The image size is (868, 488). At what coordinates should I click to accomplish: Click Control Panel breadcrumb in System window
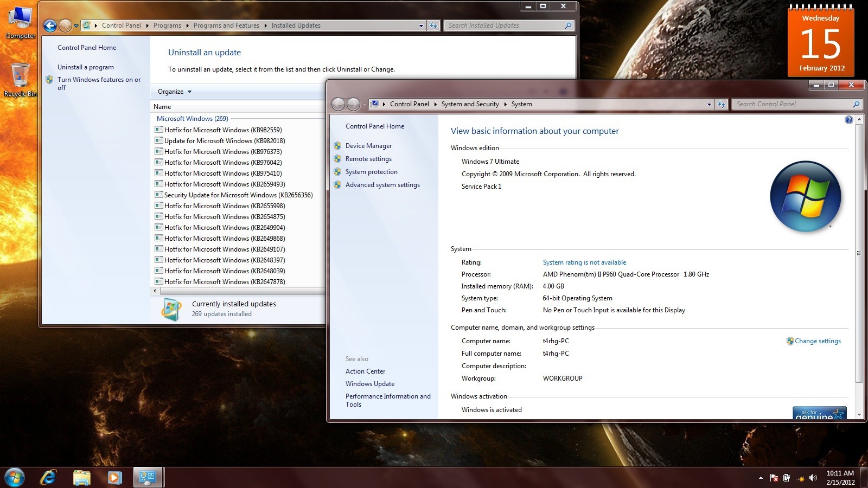(409, 104)
